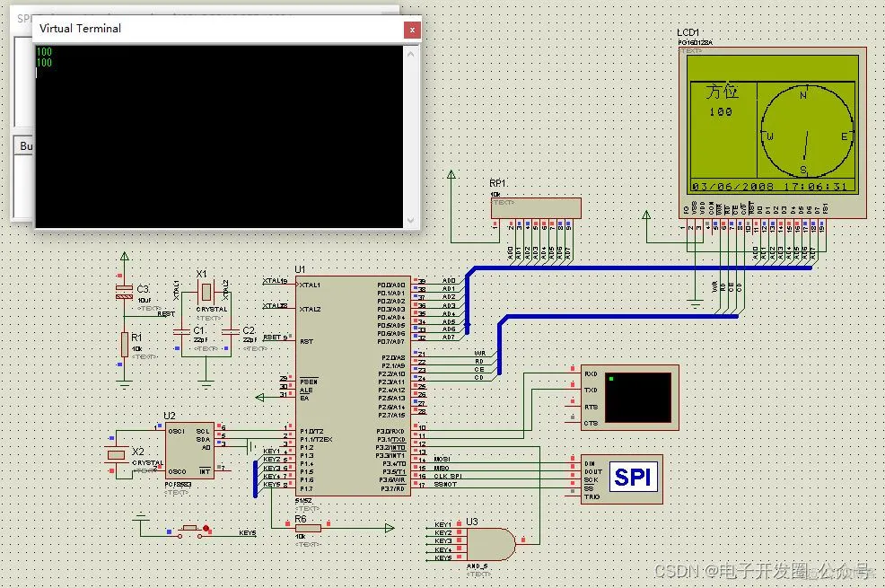The image size is (885, 588).
Task: Click the output terminal arrow right of R6
Action: (x=390, y=528)
